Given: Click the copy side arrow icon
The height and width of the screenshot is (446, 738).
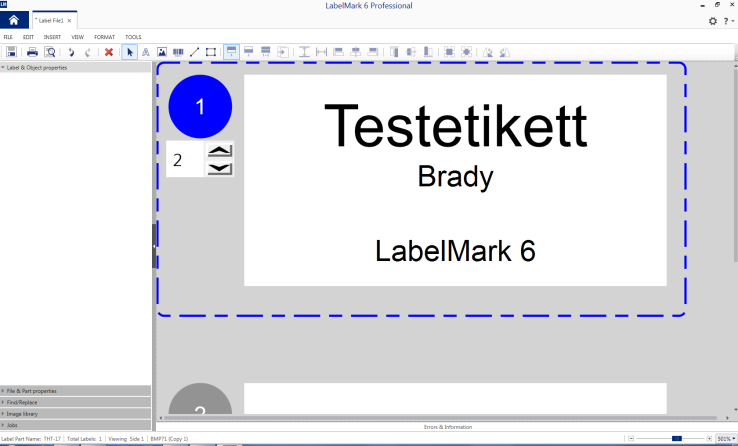Looking at the screenshot, I should (x=283, y=52).
